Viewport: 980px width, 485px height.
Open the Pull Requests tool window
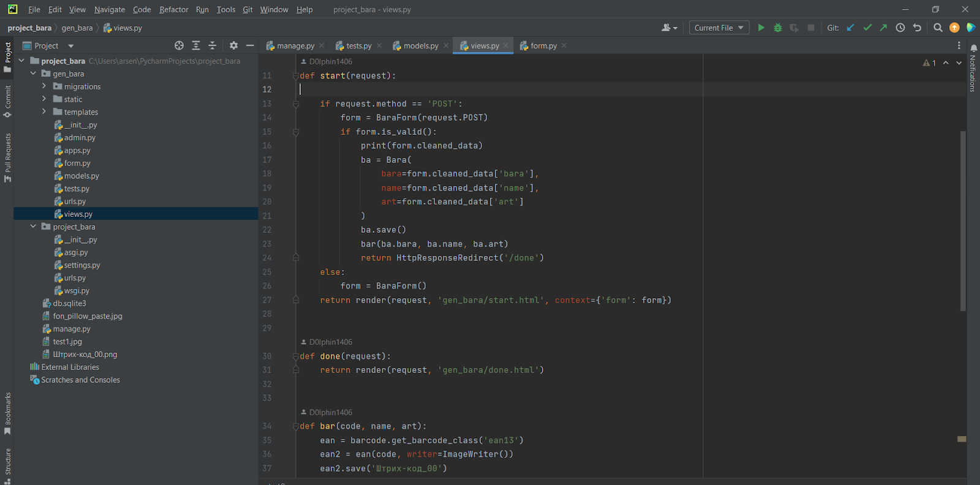click(x=7, y=157)
